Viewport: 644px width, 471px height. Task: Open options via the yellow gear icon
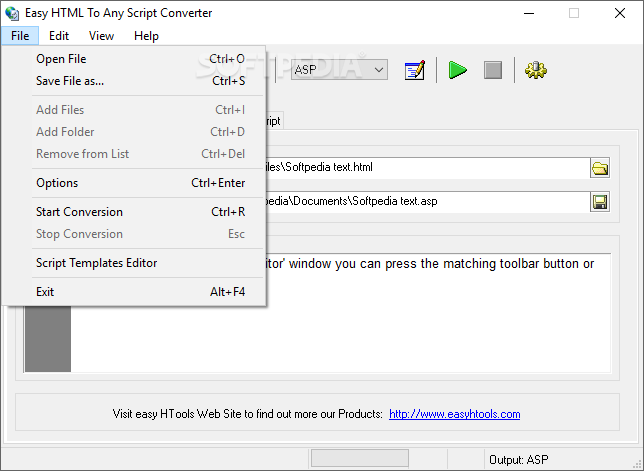tap(536, 70)
